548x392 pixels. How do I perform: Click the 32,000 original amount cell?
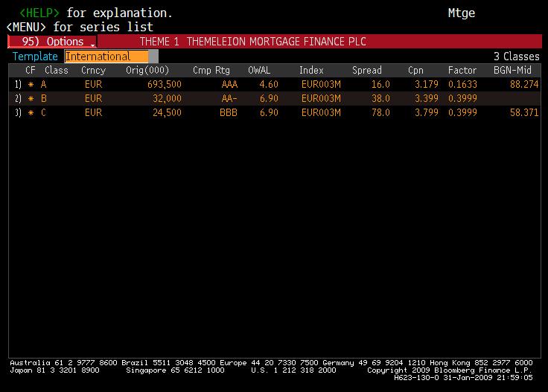point(167,99)
